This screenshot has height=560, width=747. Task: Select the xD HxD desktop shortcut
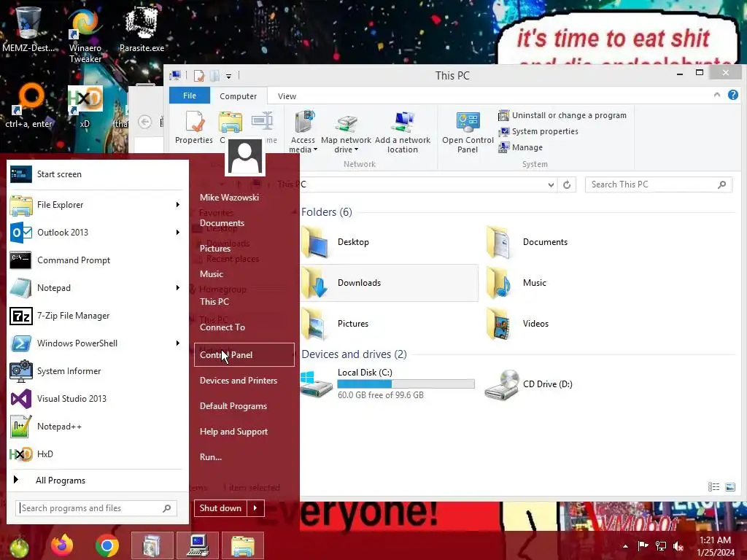point(85,106)
